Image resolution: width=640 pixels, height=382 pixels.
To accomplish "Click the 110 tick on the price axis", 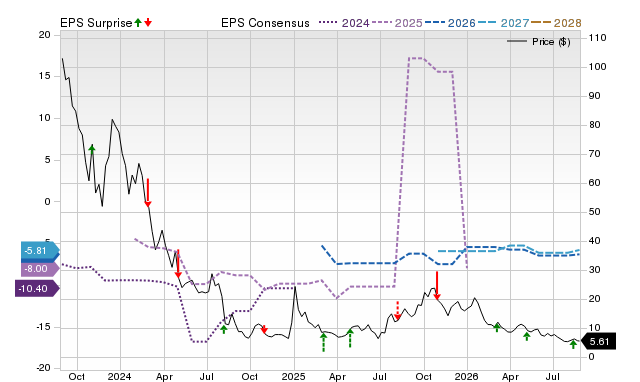I will click(598, 38).
